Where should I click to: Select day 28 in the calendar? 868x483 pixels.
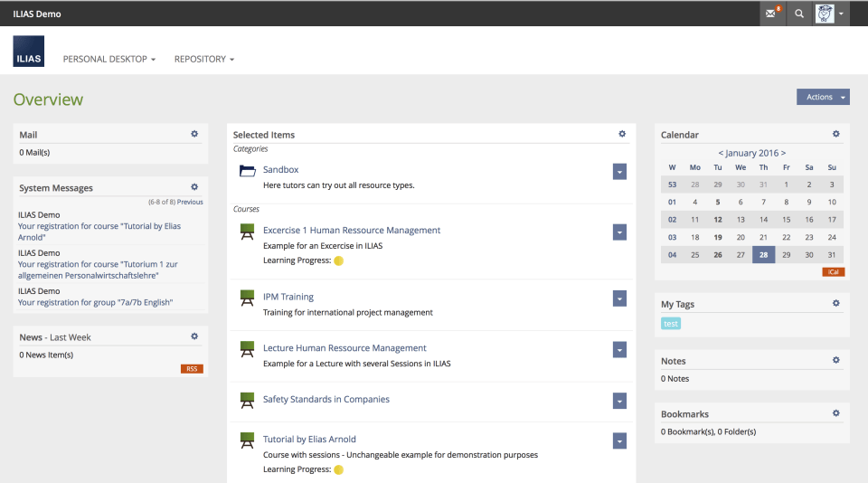763,255
